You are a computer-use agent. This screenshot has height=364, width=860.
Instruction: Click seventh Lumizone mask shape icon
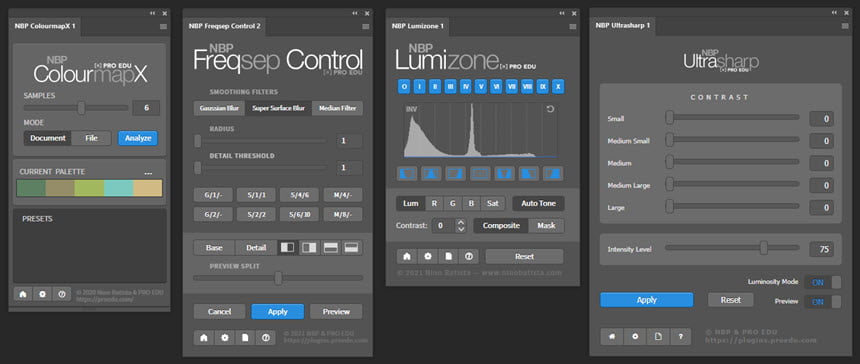(553, 174)
